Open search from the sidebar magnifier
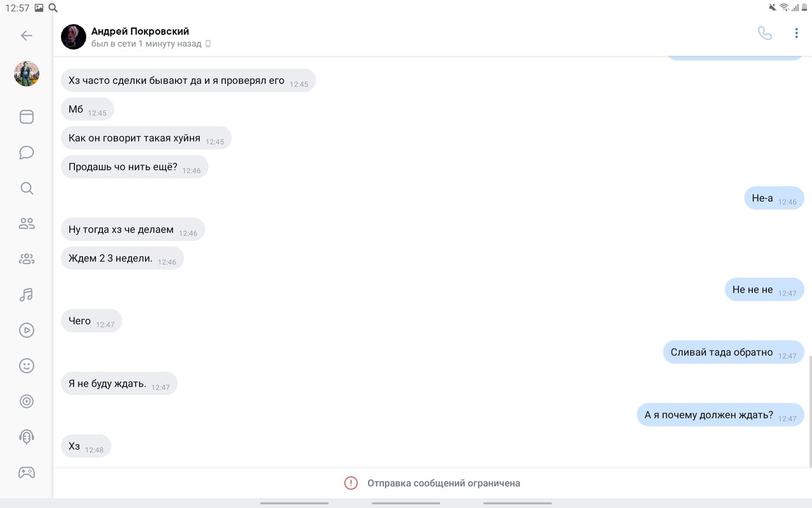This screenshot has width=812, height=508. point(27,188)
